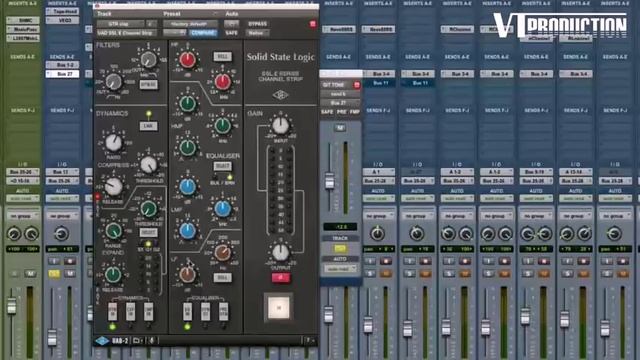Click the pan knob on A 1 channel
This screenshot has width=640, height=360.
pyautogui.click(x=378, y=233)
